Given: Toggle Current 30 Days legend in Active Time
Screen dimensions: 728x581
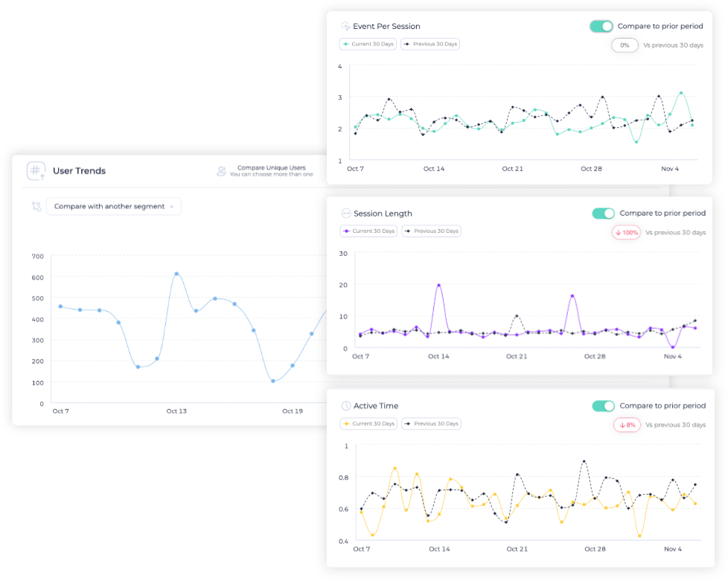Looking at the screenshot, I should click(x=368, y=424).
